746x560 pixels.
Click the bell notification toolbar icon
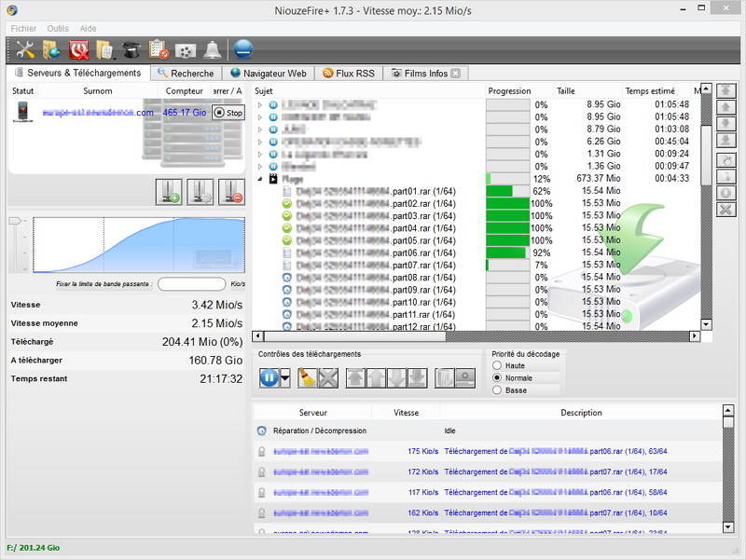(213, 50)
